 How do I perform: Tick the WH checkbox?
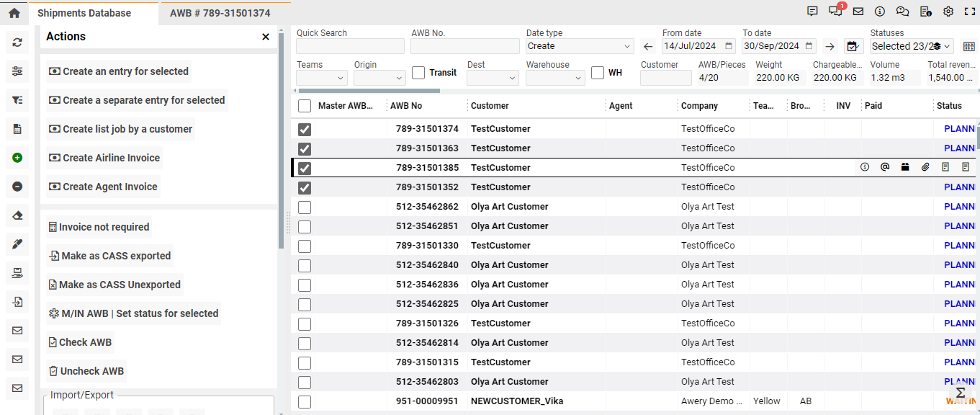coord(597,73)
